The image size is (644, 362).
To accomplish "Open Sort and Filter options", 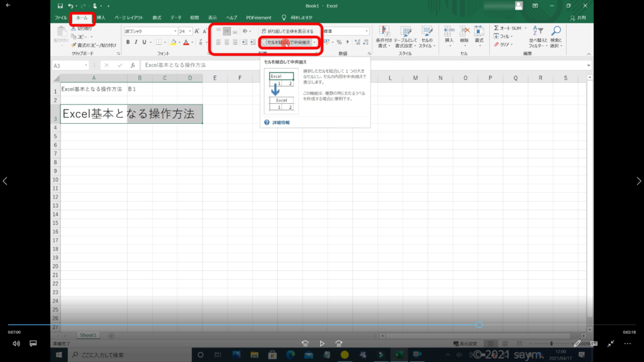I will [537, 36].
